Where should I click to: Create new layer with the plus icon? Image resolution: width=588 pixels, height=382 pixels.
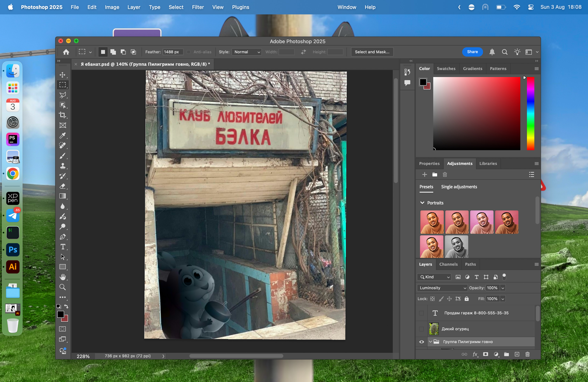tap(517, 354)
